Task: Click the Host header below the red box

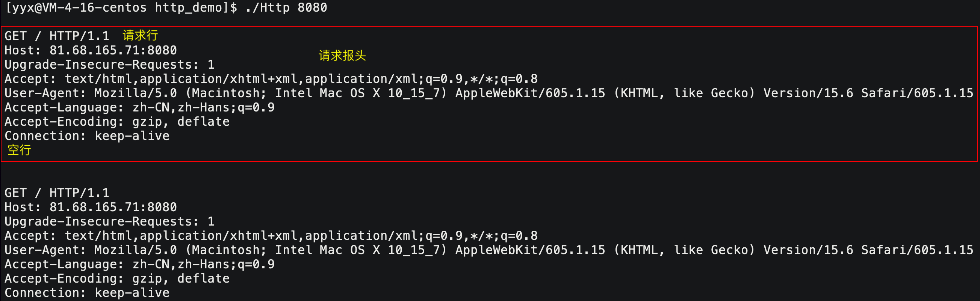Action: tap(91, 207)
